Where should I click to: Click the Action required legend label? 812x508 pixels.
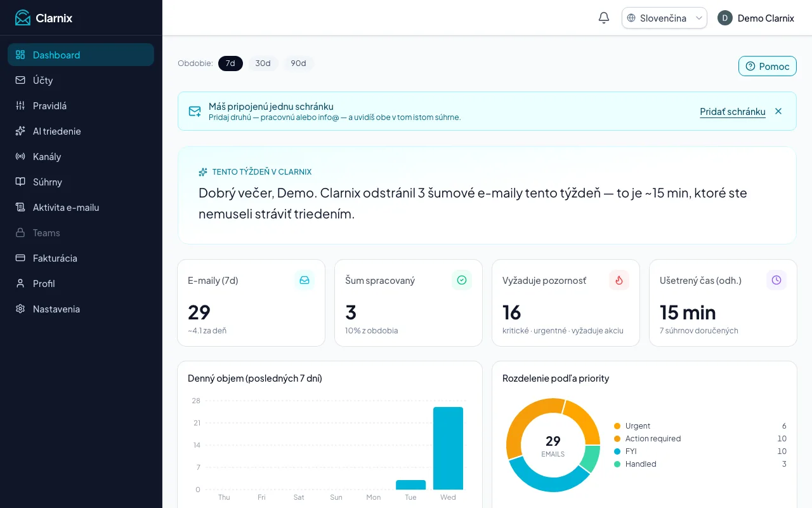653,439
